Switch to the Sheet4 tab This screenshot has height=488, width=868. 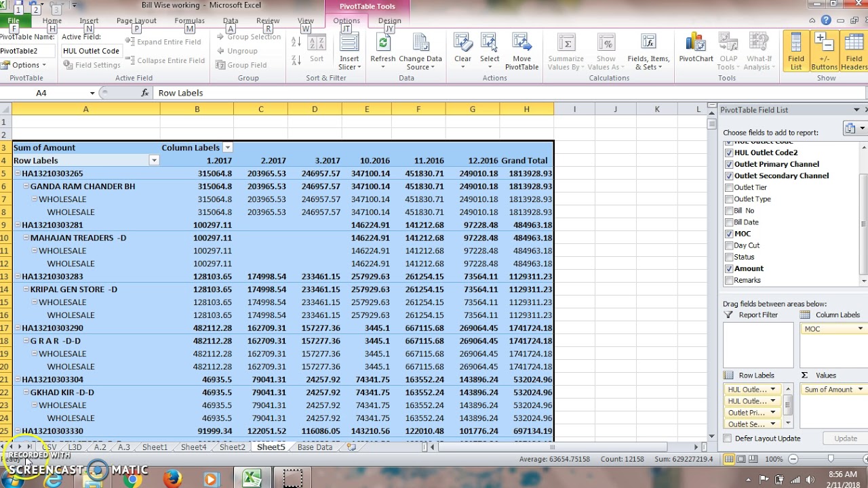[x=193, y=447]
